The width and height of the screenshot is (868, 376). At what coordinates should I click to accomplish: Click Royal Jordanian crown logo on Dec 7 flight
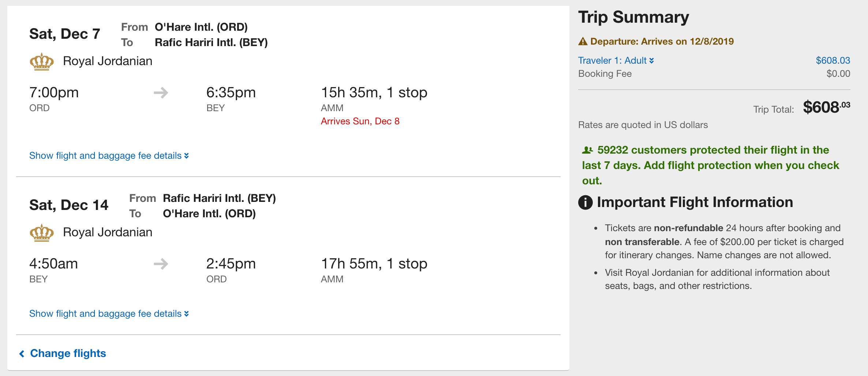pyautogui.click(x=42, y=61)
